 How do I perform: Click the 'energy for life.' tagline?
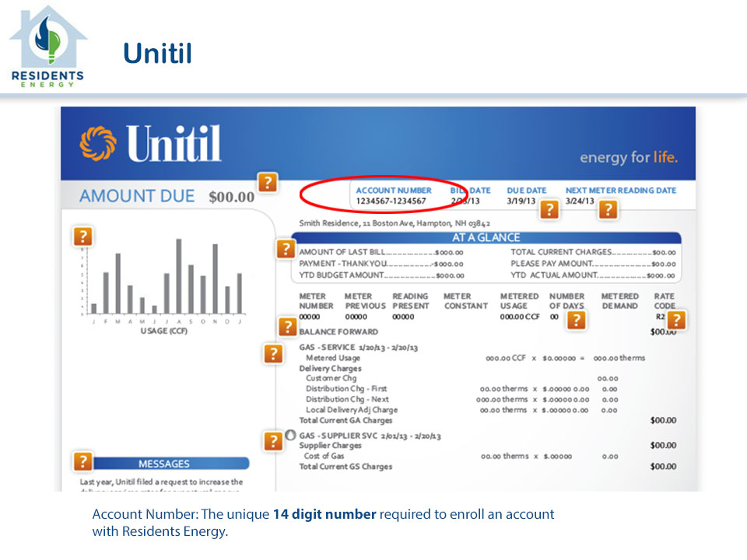point(628,158)
